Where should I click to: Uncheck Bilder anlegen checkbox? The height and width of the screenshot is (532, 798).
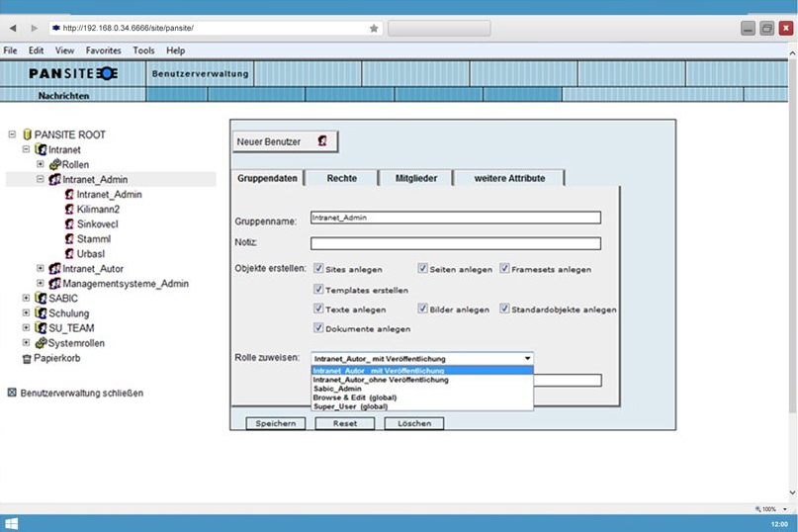click(422, 309)
